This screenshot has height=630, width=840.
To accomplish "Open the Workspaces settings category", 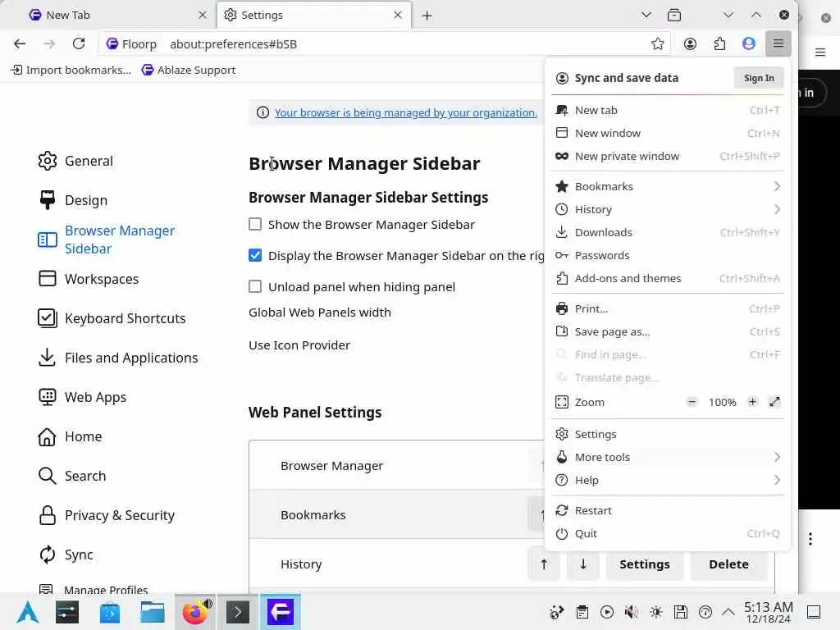I will [x=89, y=279].
